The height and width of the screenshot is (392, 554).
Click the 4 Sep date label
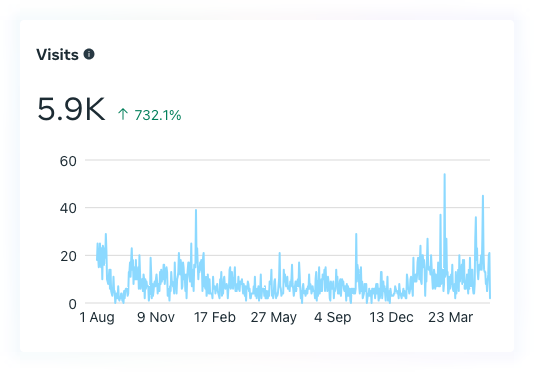[x=332, y=317]
